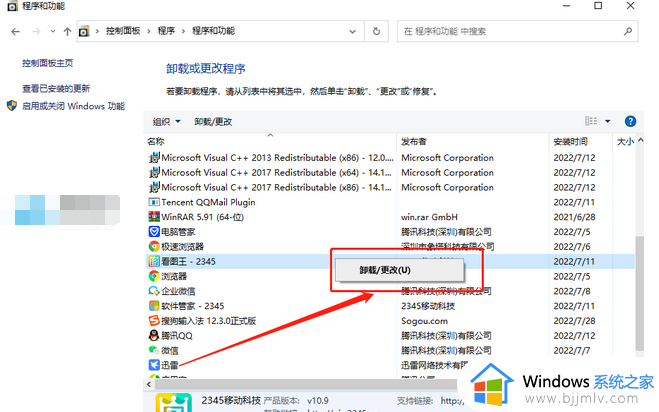Expand the address bar history dropdown

[x=352, y=32]
